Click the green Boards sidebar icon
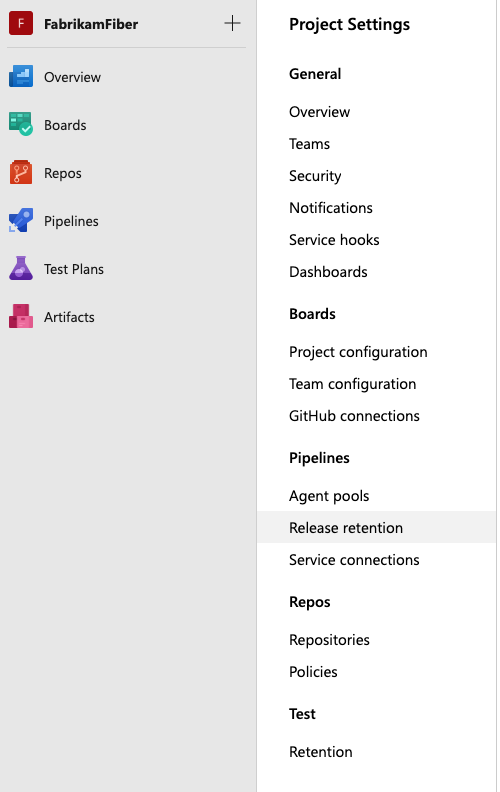 21,124
